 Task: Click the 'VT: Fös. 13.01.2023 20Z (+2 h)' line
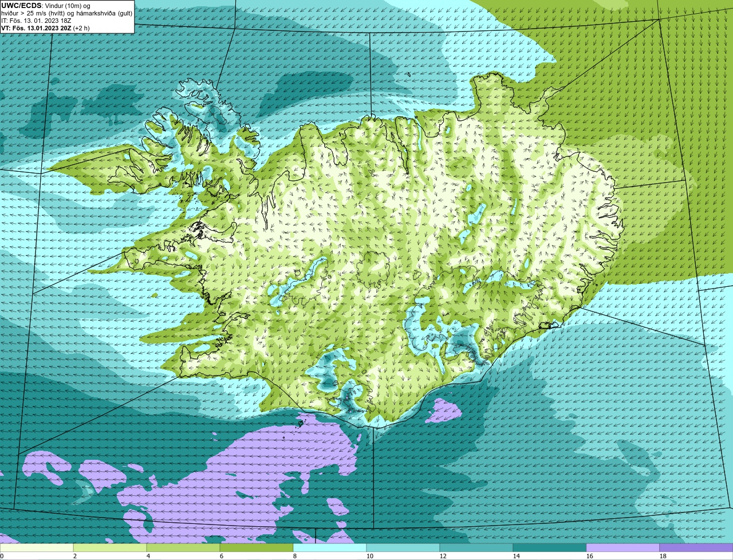pyautogui.click(x=45, y=28)
